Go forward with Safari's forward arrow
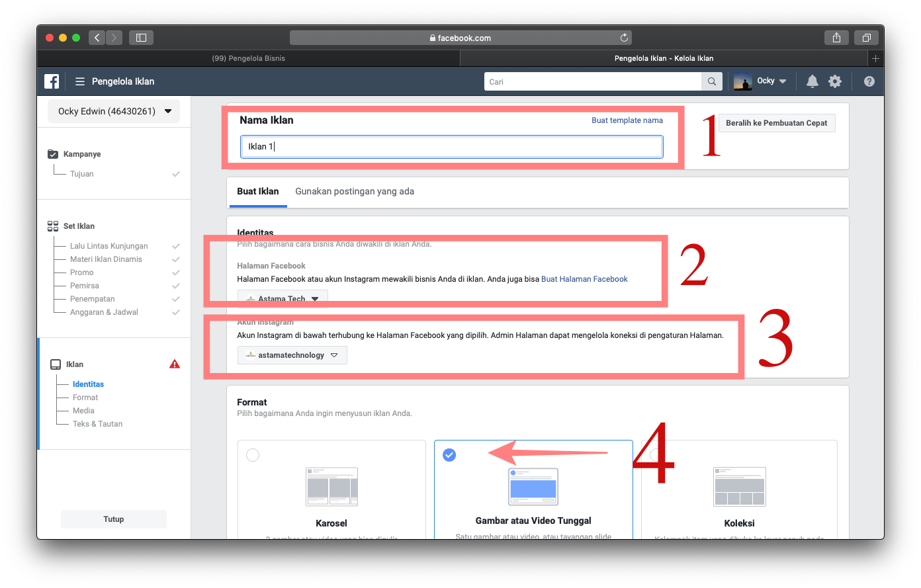The image size is (921, 588). [x=114, y=38]
